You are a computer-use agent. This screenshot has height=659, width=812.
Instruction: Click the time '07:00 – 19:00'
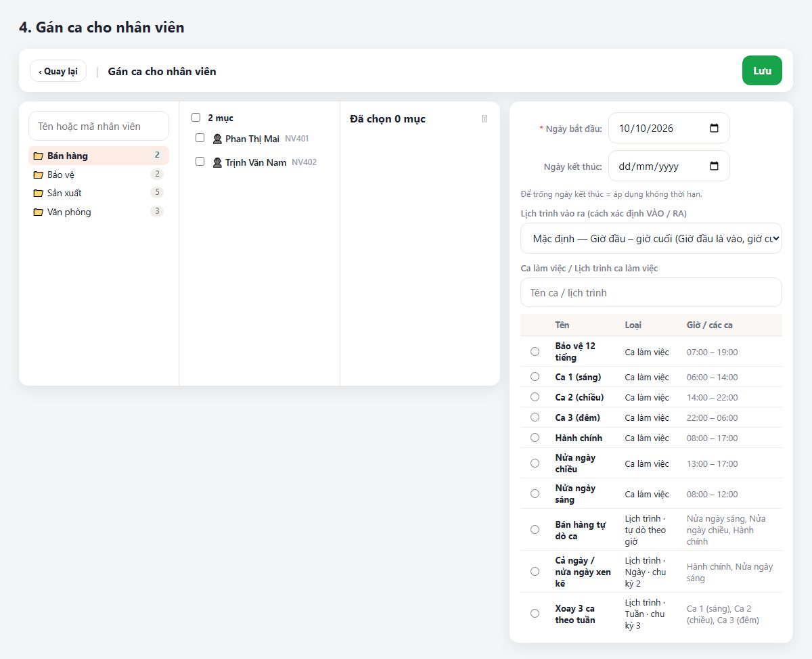pos(713,352)
